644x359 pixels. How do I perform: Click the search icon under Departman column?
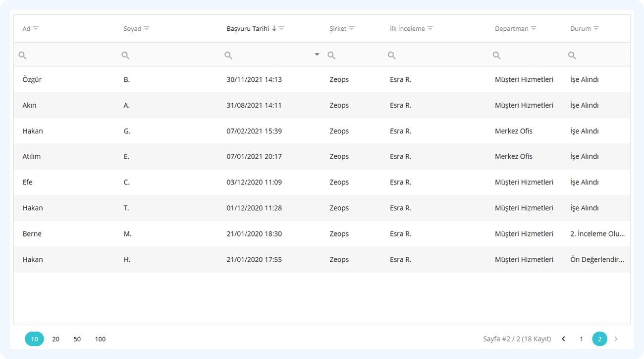click(497, 55)
